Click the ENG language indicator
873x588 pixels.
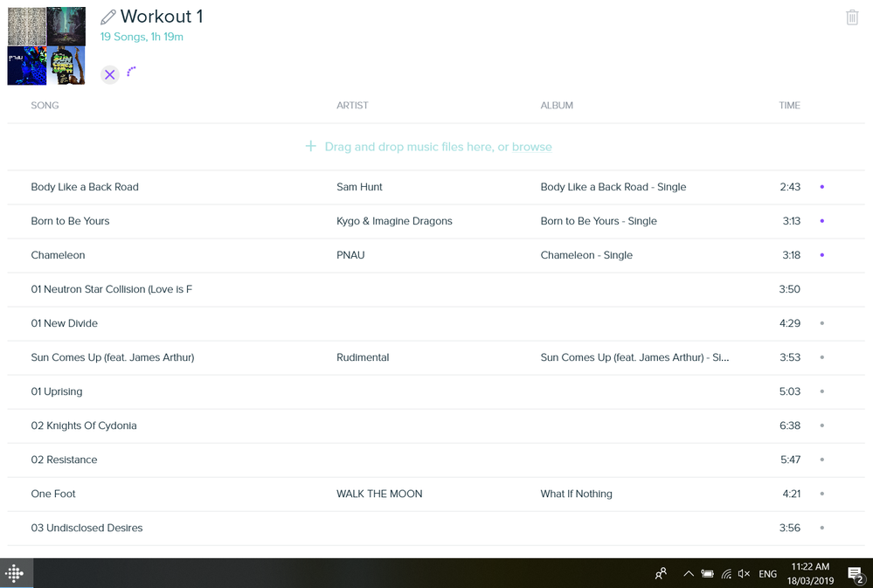tap(768, 573)
